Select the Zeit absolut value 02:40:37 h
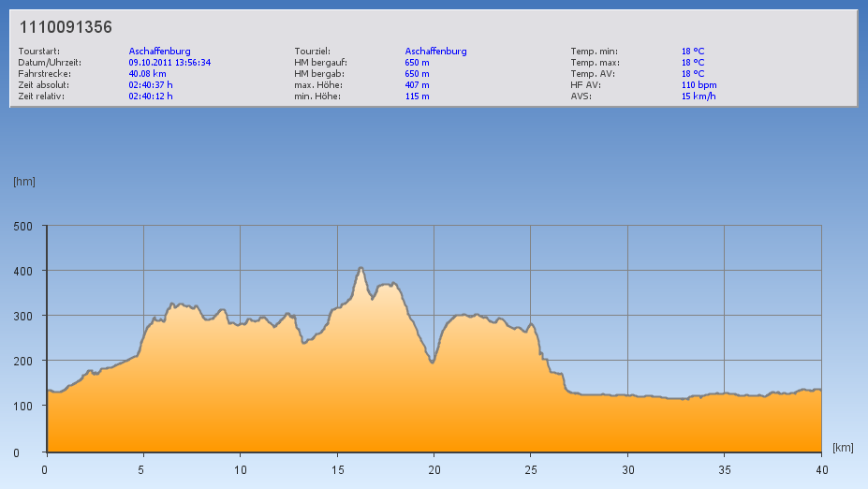 151,85
